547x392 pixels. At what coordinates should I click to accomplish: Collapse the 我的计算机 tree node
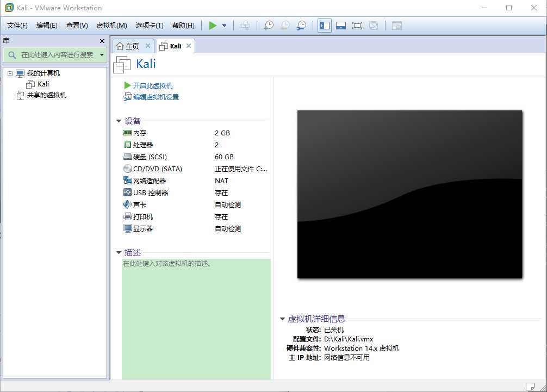pyautogui.click(x=10, y=73)
